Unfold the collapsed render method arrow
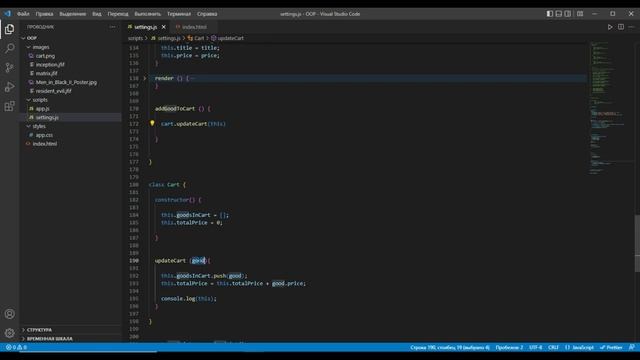The height and width of the screenshot is (360, 640). 144,78
